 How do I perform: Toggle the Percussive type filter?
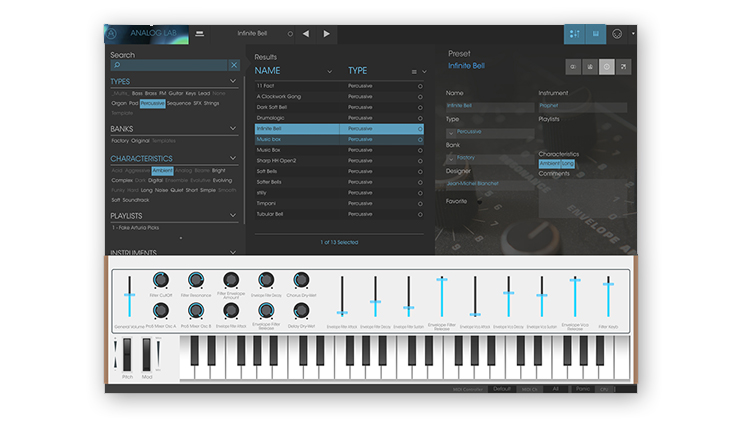click(x=153, y=103)
